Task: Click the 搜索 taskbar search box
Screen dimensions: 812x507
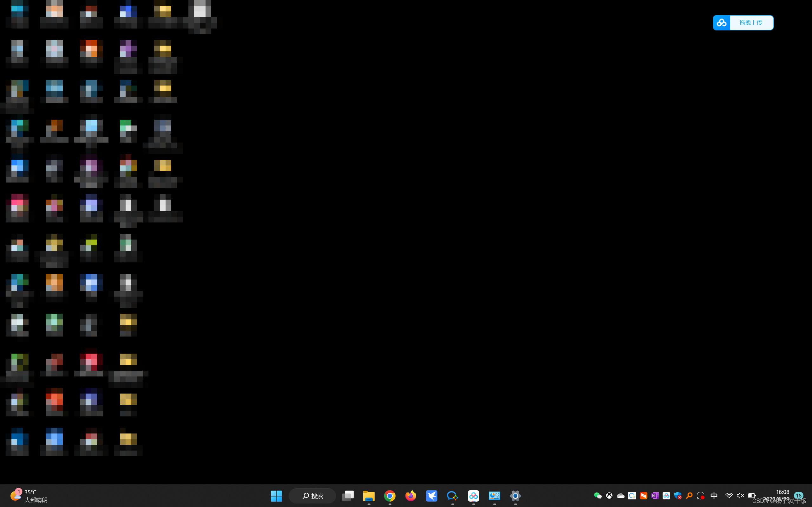Action: [x=312, y=496]
